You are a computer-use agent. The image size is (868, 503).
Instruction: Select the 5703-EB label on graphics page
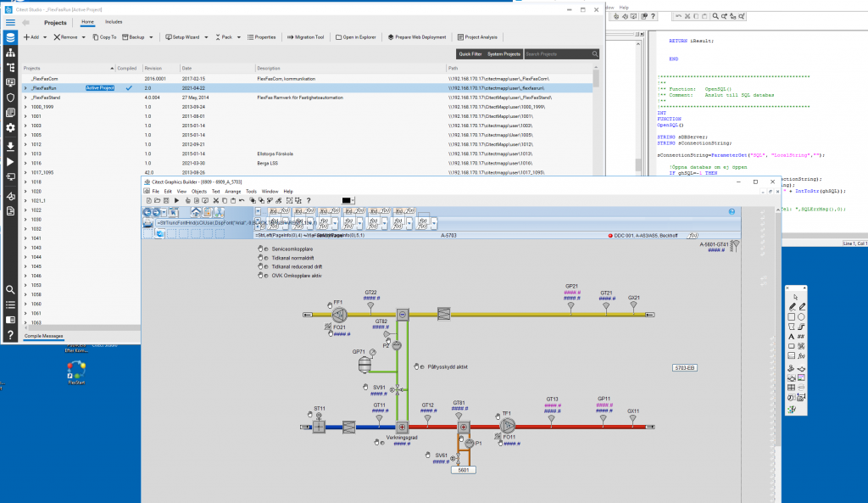point(685,368)
